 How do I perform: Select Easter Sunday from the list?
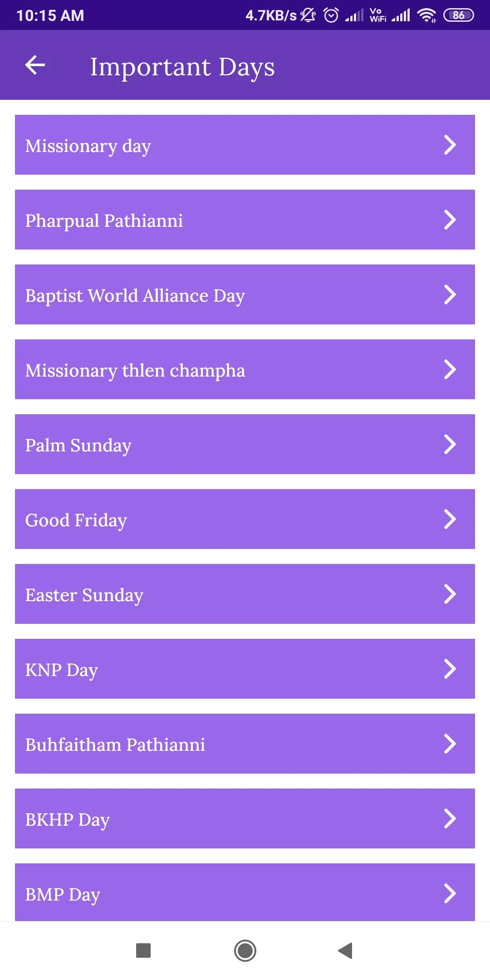coord(245,594)
